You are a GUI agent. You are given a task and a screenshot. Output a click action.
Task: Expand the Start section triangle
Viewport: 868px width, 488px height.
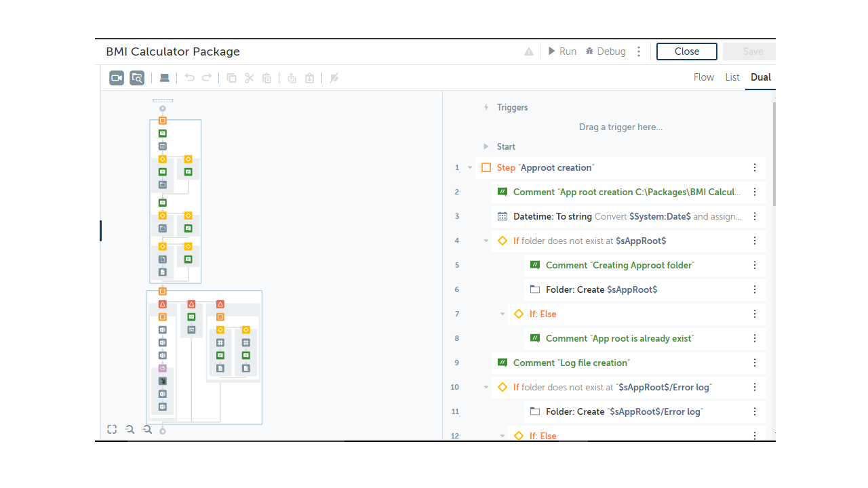pyautogui.click(x=486, y=146)
